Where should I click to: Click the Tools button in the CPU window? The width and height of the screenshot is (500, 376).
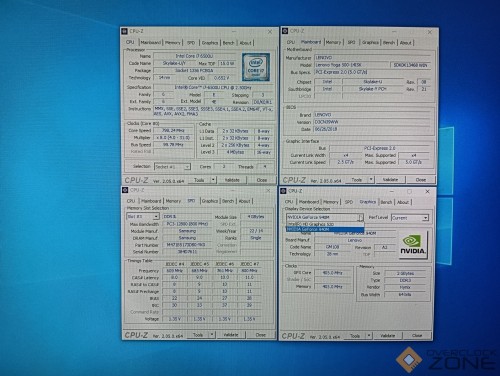coord(199,180)
